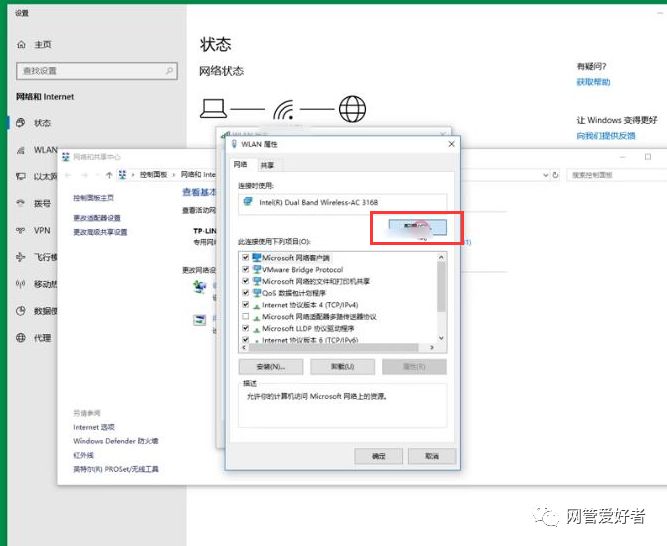Open Change adapter settings link
The width and height of the screenshot is (667, 546).
[97, 218]
